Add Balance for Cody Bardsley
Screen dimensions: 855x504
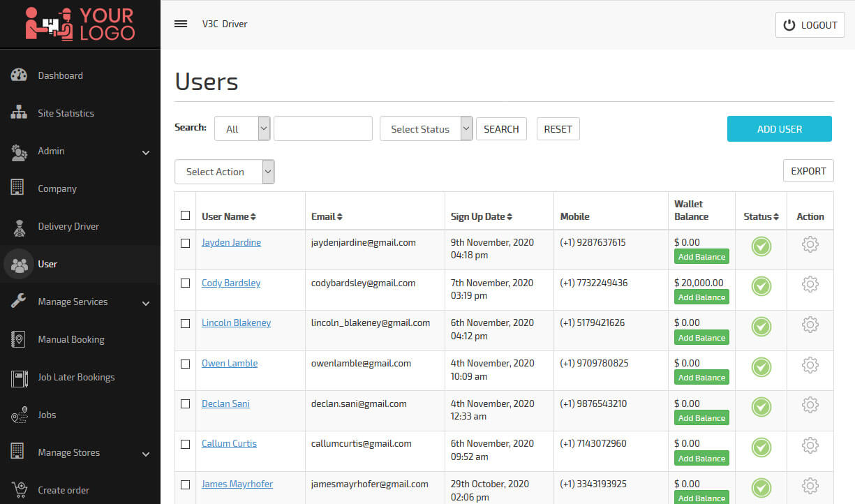pyautogui.click(x=701, y=297)
